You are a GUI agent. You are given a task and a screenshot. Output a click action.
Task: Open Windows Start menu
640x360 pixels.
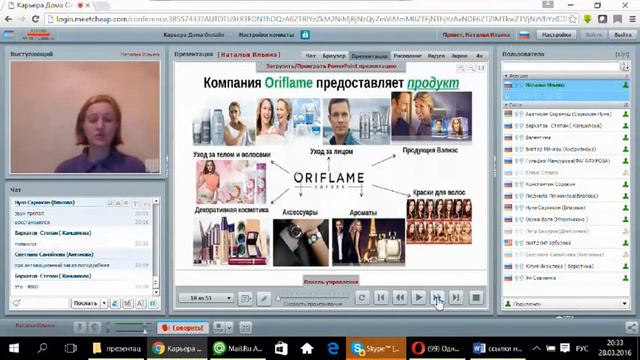[14, 349]
